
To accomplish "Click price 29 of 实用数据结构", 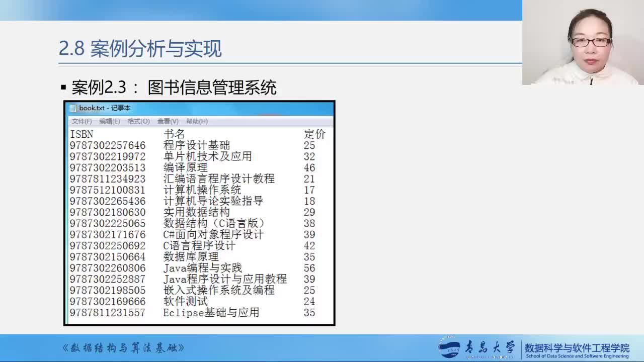I will tap(309, 212).
